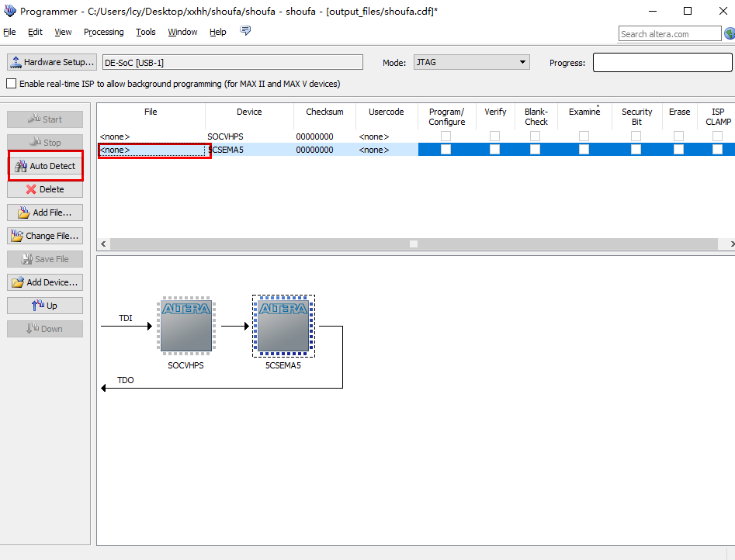Check Program/Configure for the 5CSEMA5 device
The height and width of the screenshot is (560, 735).
click(x=446, y=149)
